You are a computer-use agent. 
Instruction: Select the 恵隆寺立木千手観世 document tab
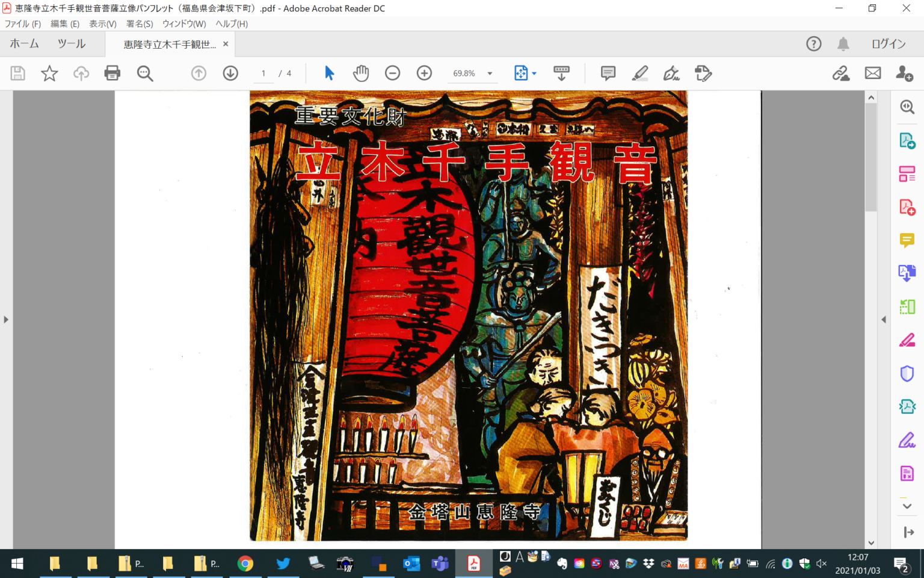(x=170, y=45)
